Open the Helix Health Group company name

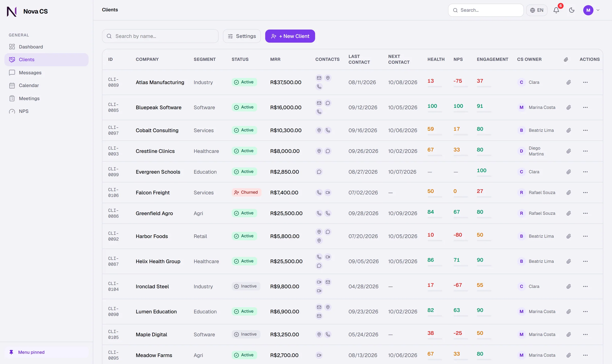tap(158, 261)
